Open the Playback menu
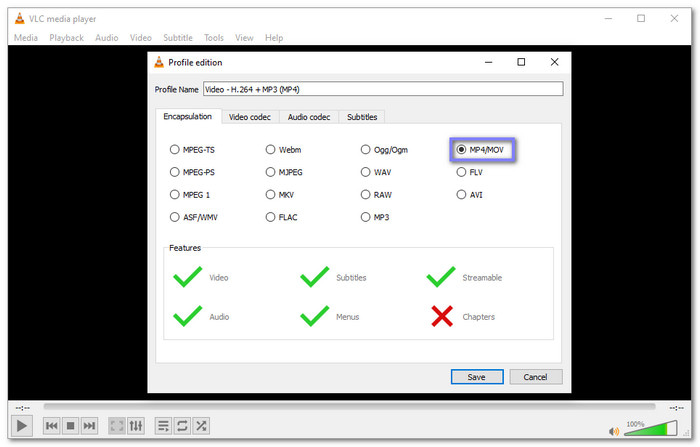 [x=67, y=38]
